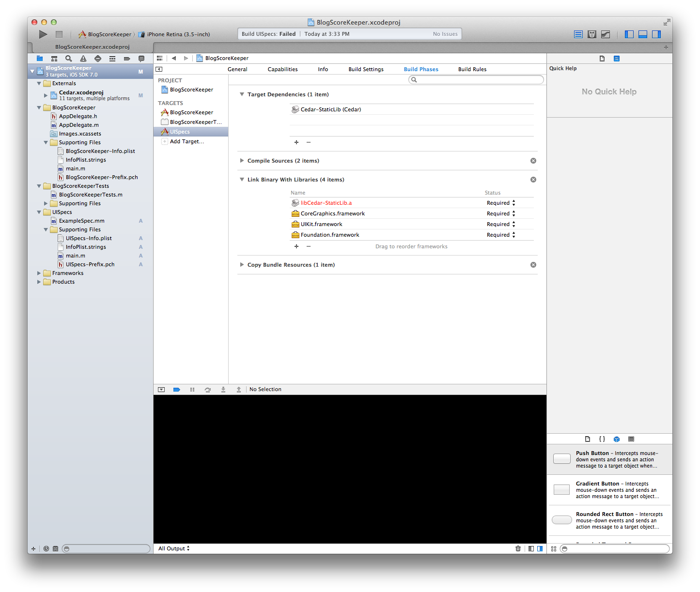The image size is (700, 592).
Task: Run the project with the Play button
Action: point(43,34)
